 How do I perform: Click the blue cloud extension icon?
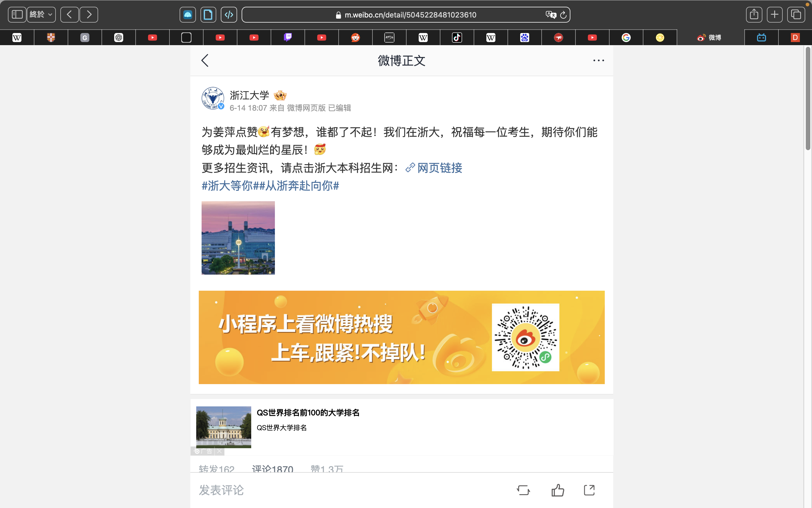coord(187,14)
